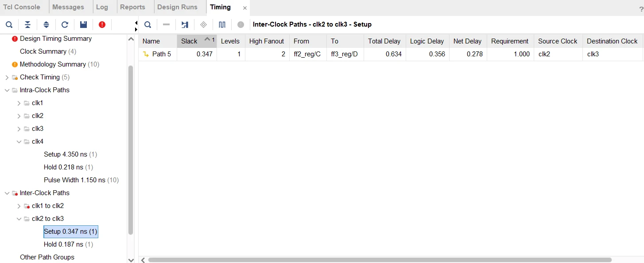
Task: Expand the clk1 to clk2 node
Action: point(19,206)
